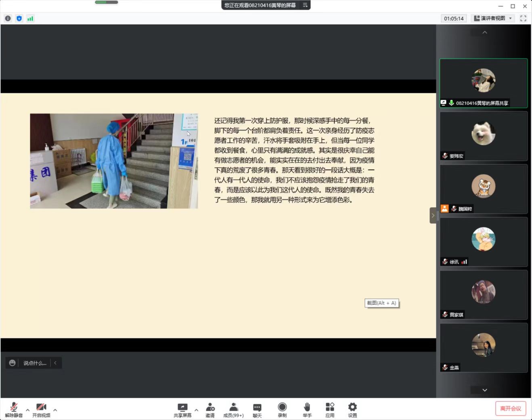Viewport: 532px width, 420px height.
Task: Unmute the microphone
Action: click(x=14, y=407)
